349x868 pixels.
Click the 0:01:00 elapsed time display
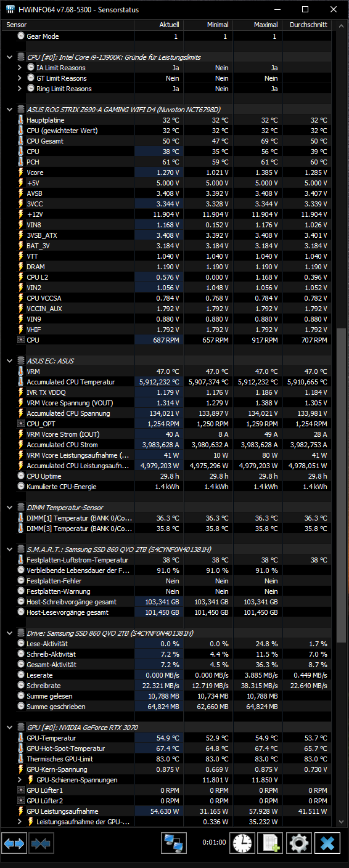214,842
